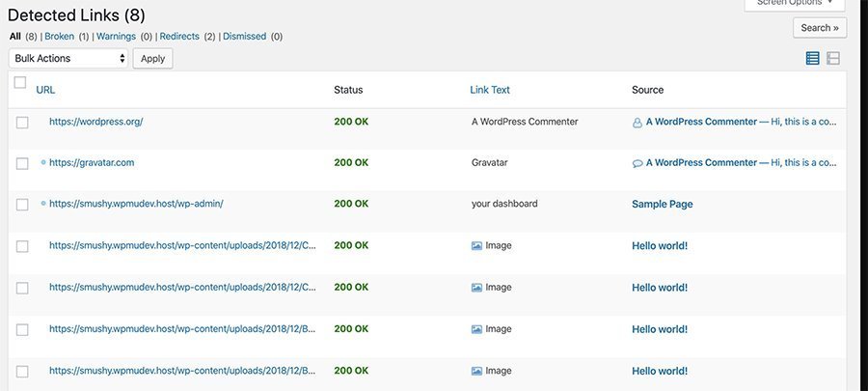Filter links by Warnings
This screenshot has height=391, width=868.
tap(116, 36)
